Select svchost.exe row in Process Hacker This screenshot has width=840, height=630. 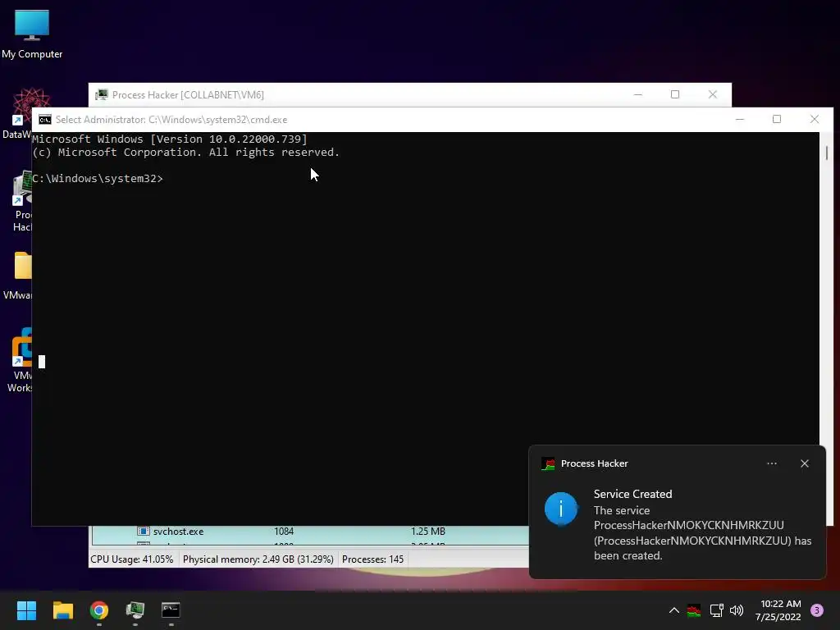point(310,532)
